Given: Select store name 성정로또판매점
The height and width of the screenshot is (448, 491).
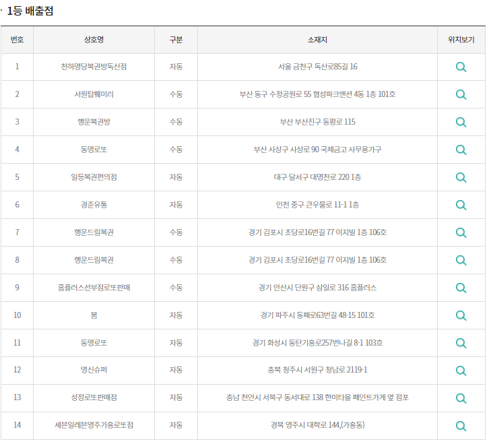Looking at the screenshot, I should tap(94, 397).
